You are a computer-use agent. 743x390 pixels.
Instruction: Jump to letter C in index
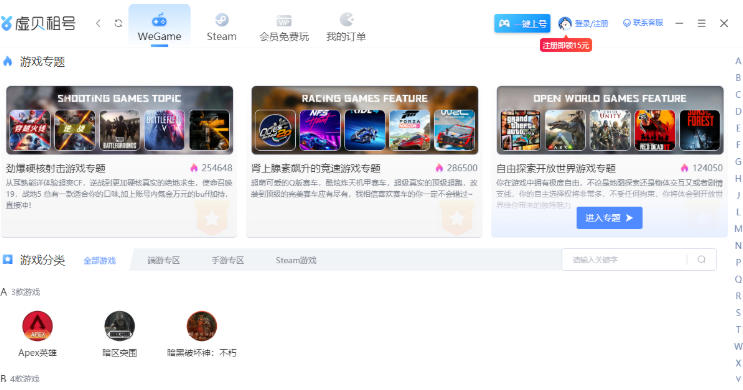tap(738, 95)
